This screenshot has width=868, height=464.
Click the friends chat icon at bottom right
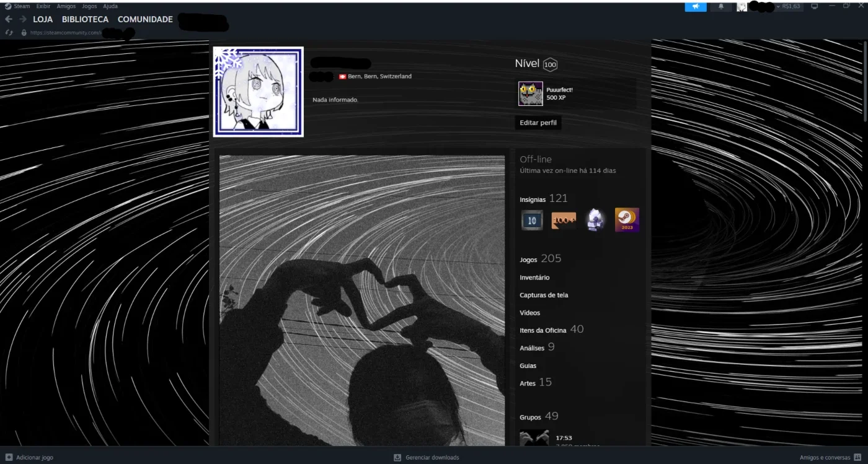858,457
